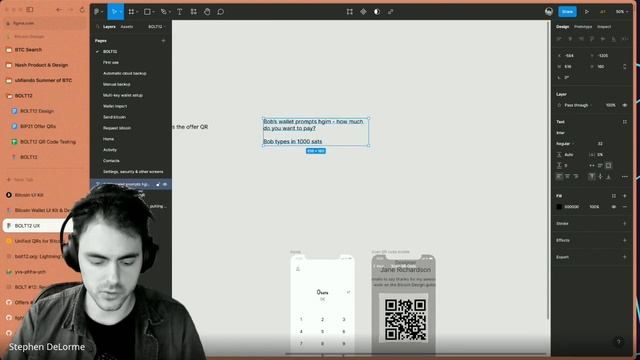Select the Comment tool
The width and height of the screenshot is (640, 360).
click(x=220, y=12)
